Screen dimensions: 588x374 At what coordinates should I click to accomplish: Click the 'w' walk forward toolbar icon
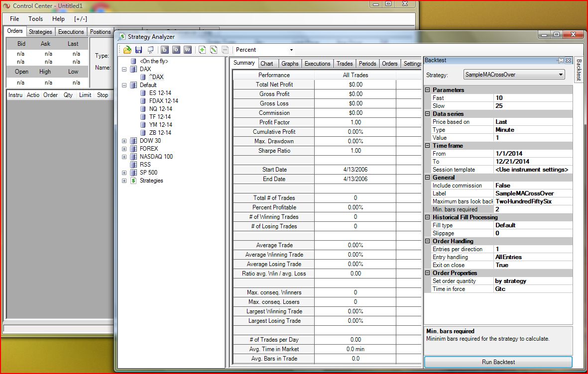tap(188, 49)
